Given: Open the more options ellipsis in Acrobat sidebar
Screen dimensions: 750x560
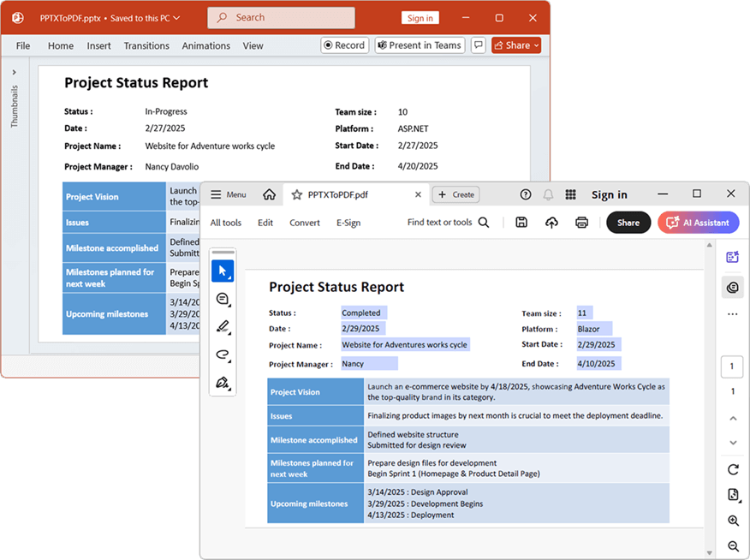Looking at the screenshot, I should [732, 314].
